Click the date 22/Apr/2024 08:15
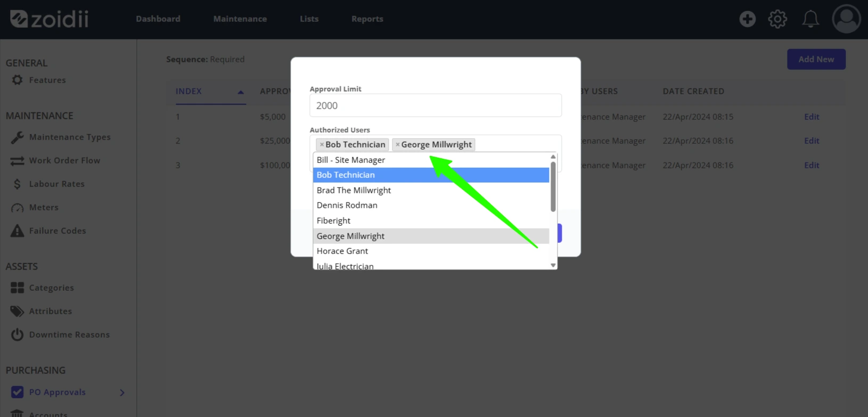 coord(698,117)
